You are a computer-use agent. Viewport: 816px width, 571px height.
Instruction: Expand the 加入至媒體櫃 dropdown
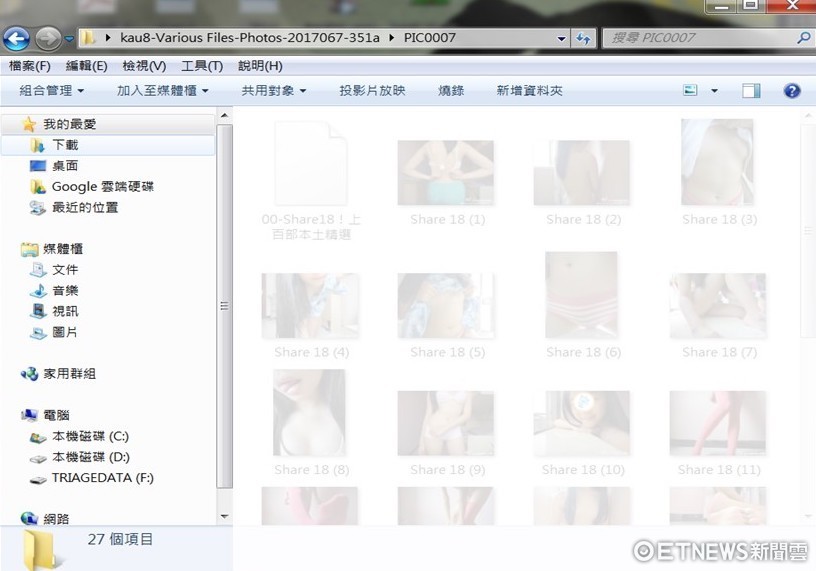point(163,90)
